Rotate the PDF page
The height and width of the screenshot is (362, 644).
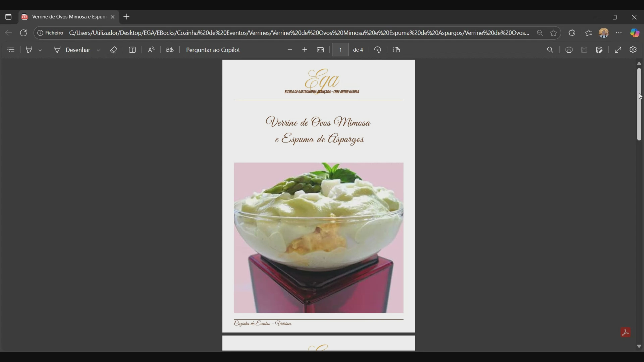click(x=378, y=49)
